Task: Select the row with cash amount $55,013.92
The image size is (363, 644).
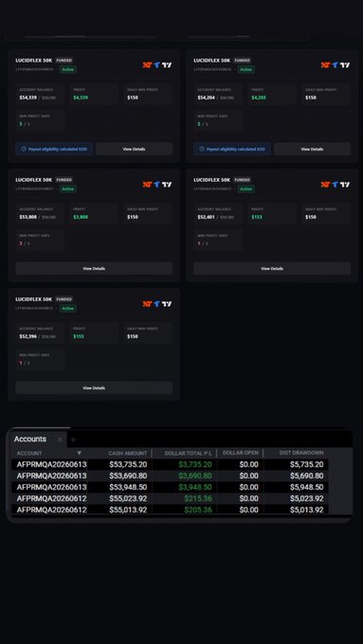Action: click(x=170, y=510)
